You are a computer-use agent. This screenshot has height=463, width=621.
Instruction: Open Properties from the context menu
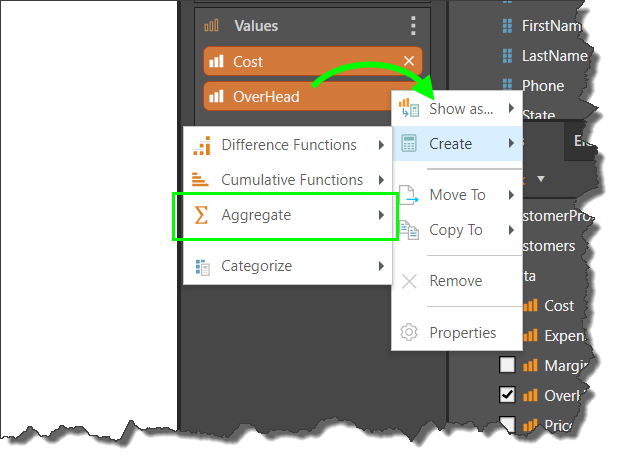click(x=462, y=332)
